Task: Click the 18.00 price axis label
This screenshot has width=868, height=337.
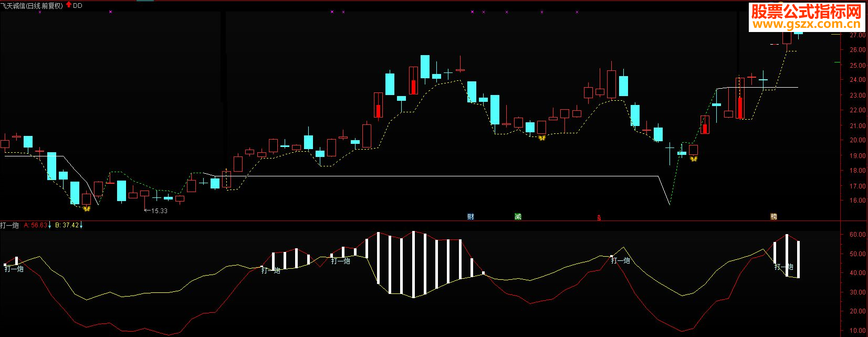Action: point(857,171)
